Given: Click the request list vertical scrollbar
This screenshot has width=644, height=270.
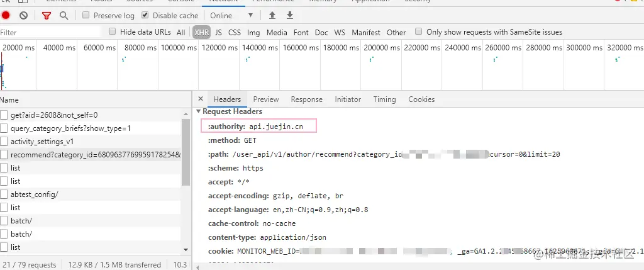Looking at the screenshot, I should point(186,153).
